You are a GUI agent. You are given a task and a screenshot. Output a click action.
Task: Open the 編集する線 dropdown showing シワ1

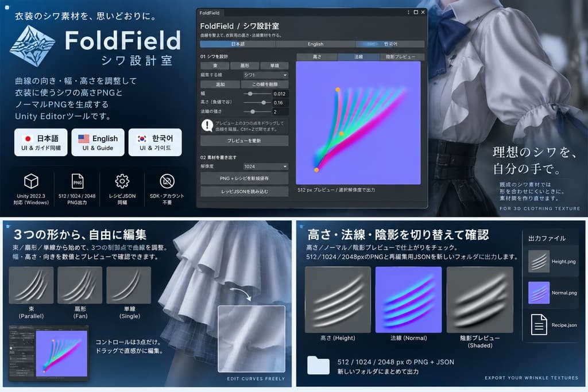pos(266,75)
